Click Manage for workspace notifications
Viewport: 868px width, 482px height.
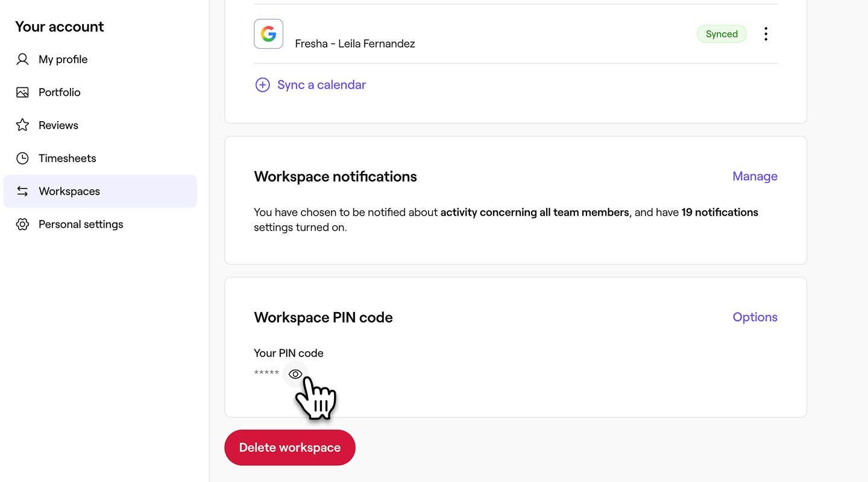click(755, 176)
